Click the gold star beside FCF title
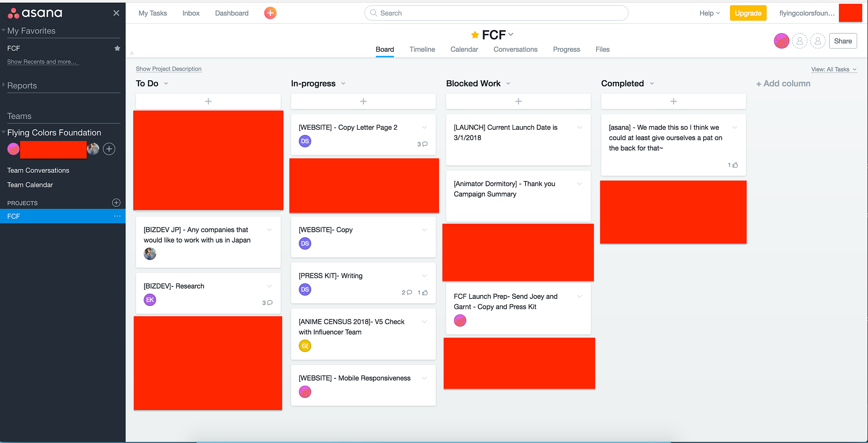This screenshot has width=868, height=443. (475, 35)
